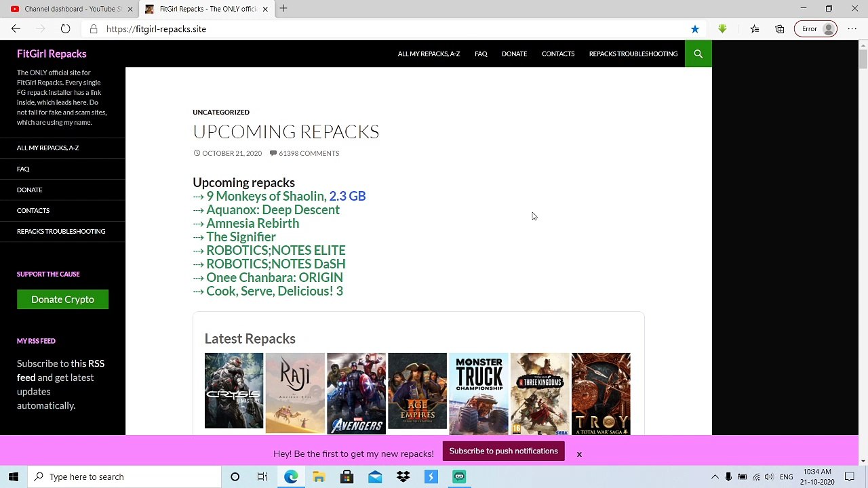Open File Explorer from the taskbar
868x488 pixels.
(319, 476)
